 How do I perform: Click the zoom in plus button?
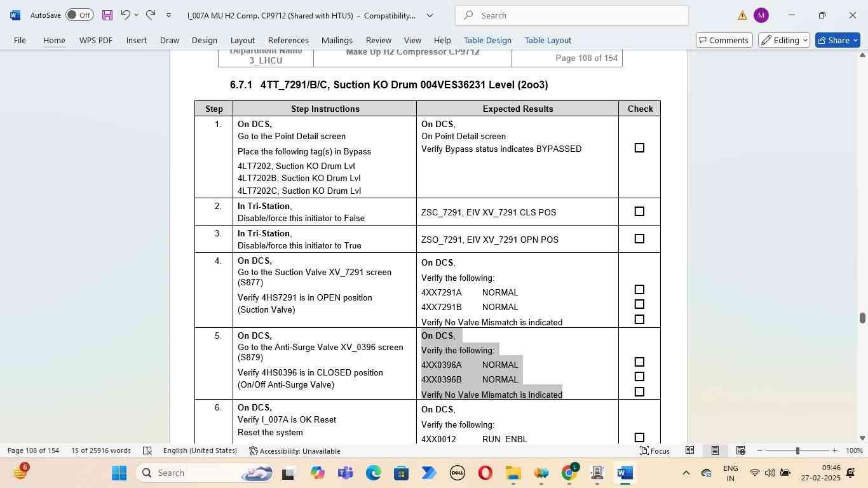[834, 451]
